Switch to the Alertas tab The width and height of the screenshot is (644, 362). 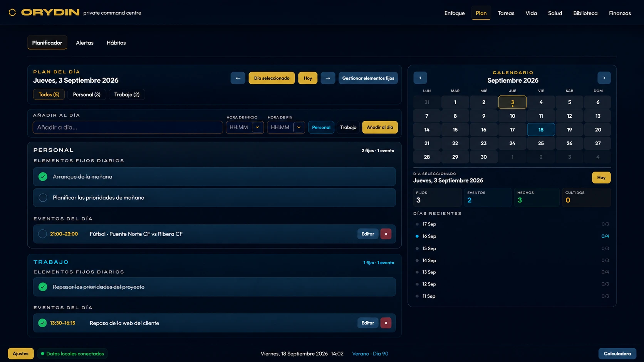(85, 43)
